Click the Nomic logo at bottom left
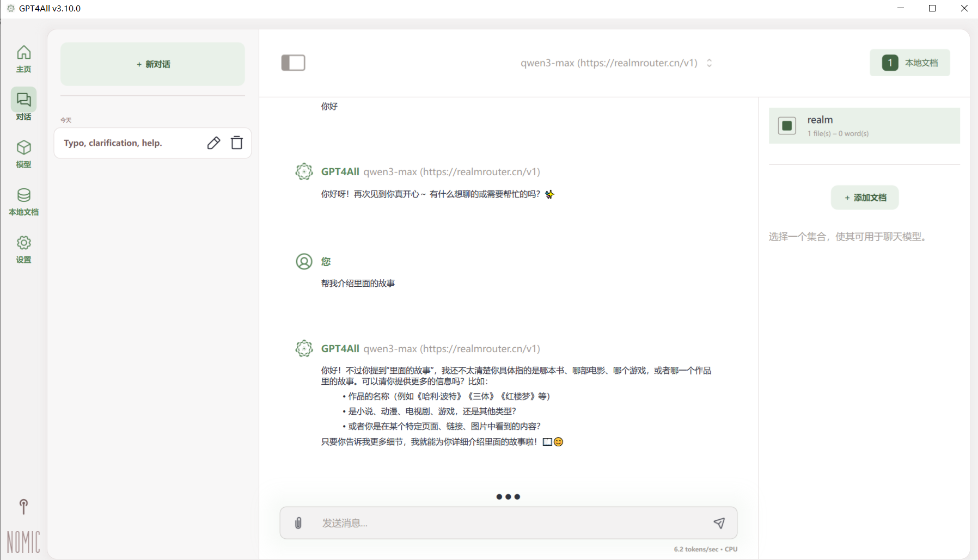 [23, 541]
